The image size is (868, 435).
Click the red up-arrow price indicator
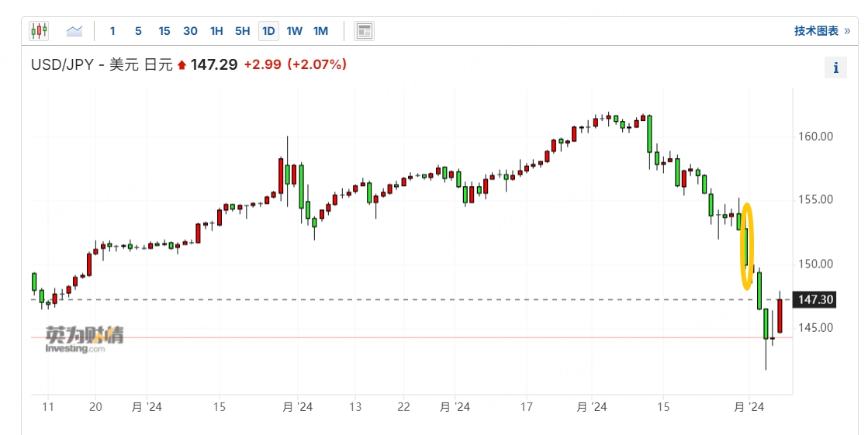(182, 65)
